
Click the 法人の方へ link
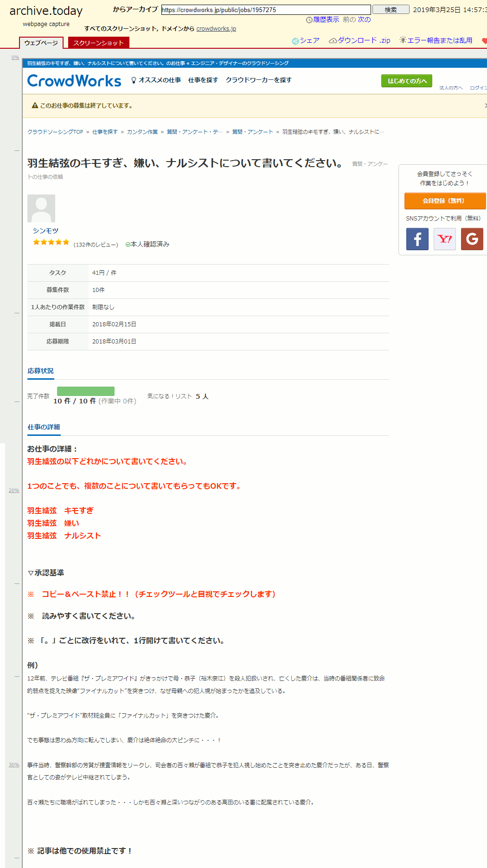tap(451, 88)
